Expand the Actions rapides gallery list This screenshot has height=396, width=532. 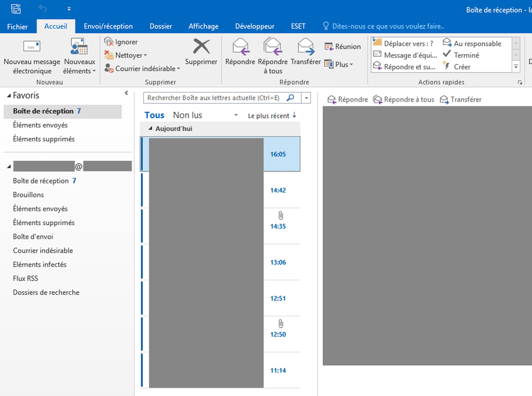coord(516,67)
